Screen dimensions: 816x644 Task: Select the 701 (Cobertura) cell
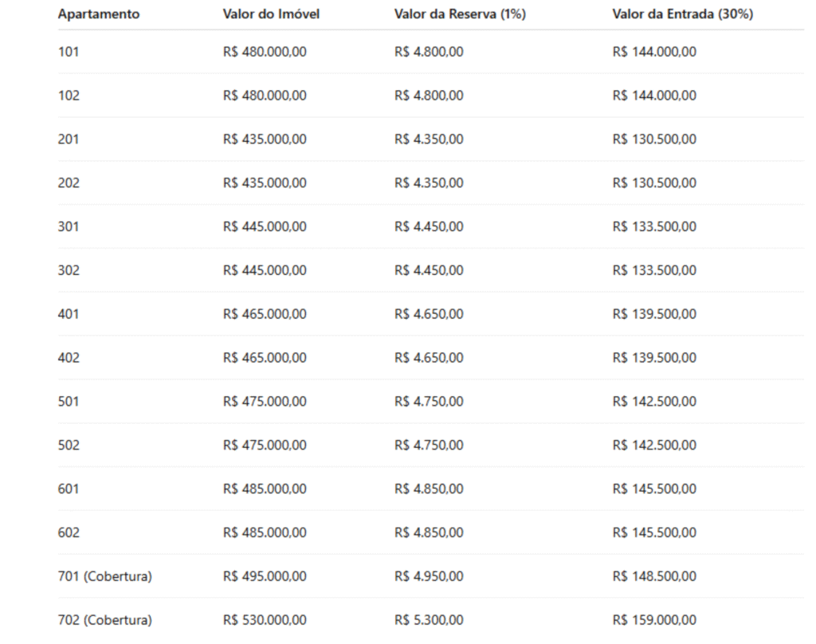pyautogui.click(x=105, y=576)
